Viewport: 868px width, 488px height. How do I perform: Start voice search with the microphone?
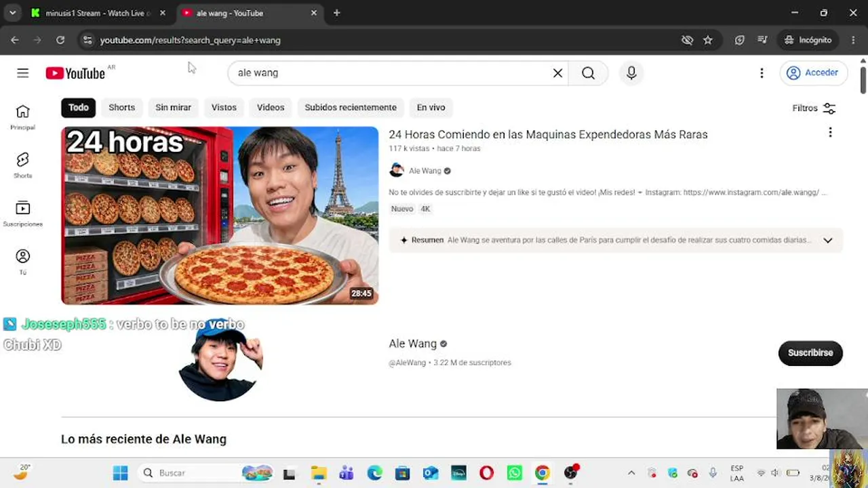tap(631, 73)
